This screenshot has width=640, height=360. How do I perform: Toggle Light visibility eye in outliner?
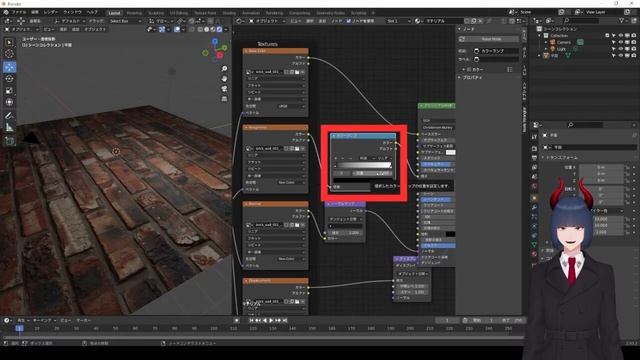point(620,49)
